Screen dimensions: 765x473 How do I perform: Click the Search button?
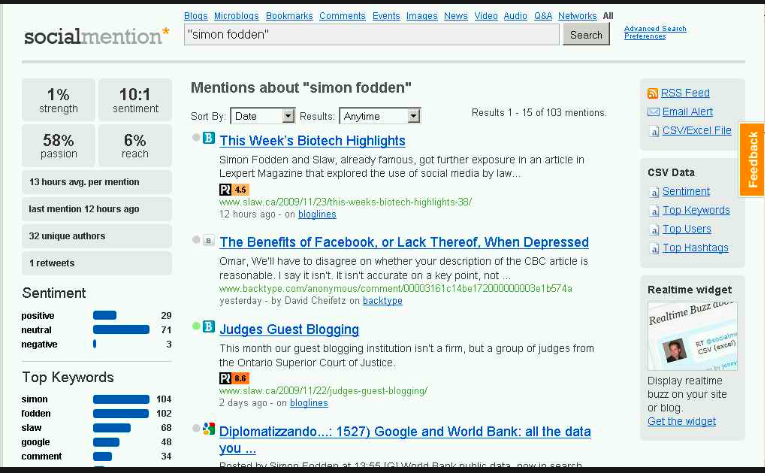click(586, 35)
